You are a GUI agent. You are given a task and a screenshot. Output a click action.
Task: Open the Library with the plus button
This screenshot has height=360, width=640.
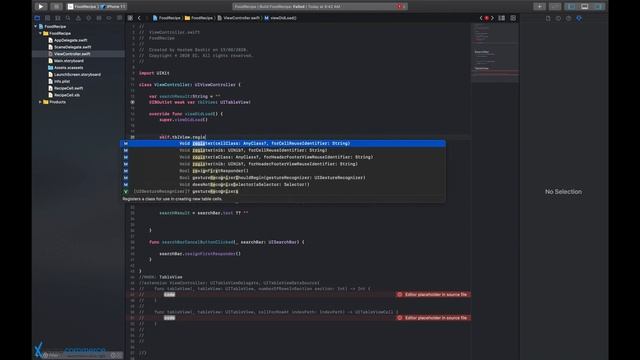[x=539, y=7]
